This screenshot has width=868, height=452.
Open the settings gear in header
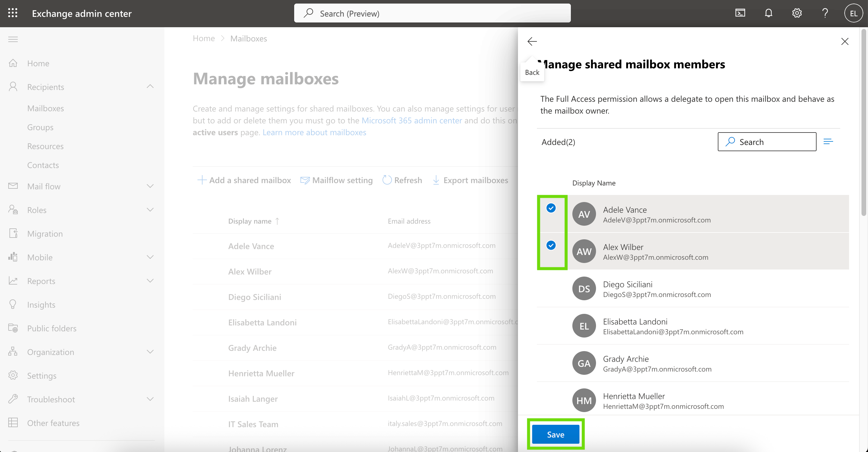[x=797, y=13]
